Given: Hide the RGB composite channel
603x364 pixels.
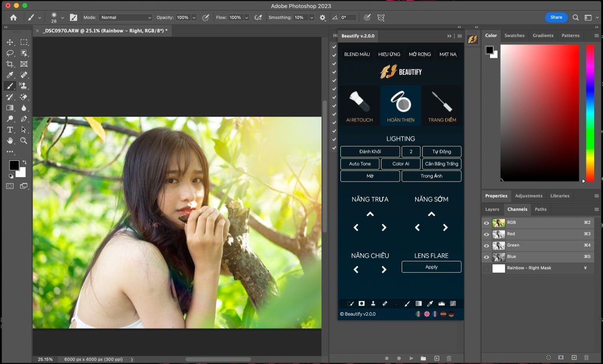Looking at the screenshot, I should pos(486,222).
